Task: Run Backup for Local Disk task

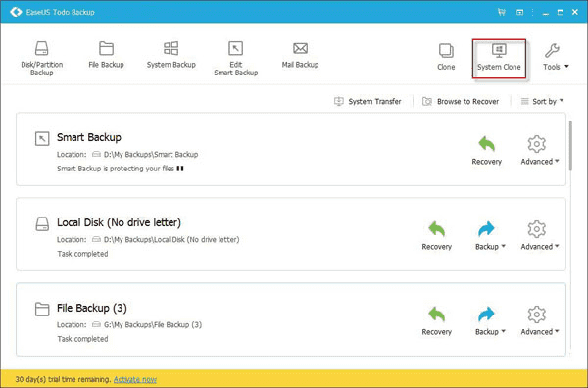Action: click(490, 236)
